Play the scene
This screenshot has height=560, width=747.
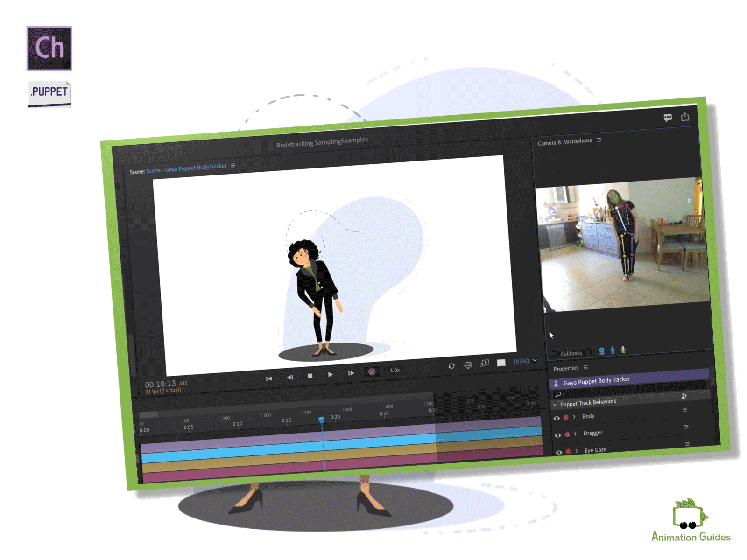331,374
